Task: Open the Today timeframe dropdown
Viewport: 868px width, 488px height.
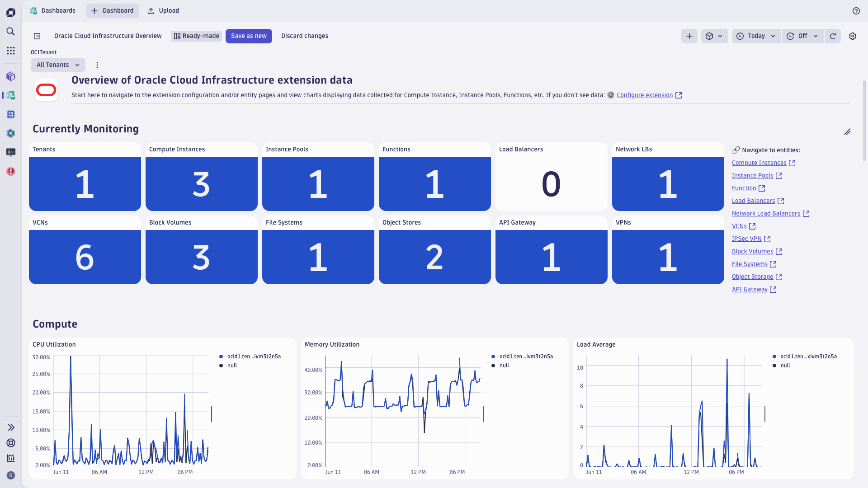Action: (756, 36)
